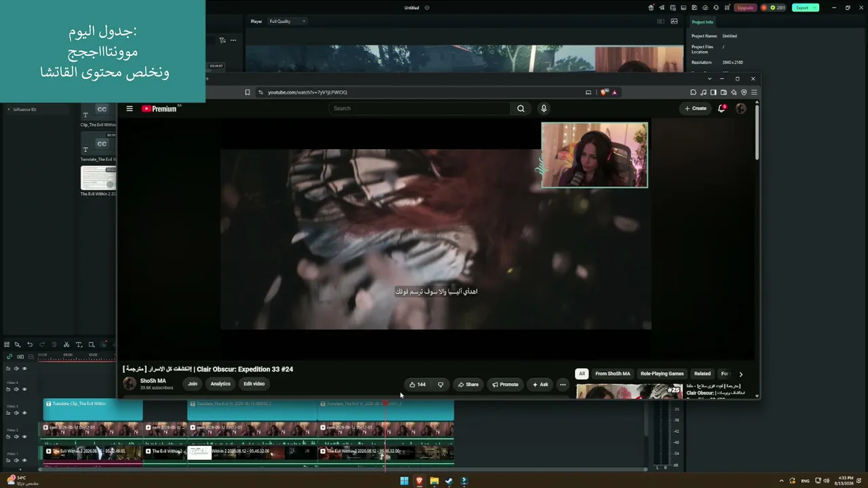Viewport: 868px width, 488px height.
Task: Open the Export options dropdown arrow
Action: (x=815, y=7)
